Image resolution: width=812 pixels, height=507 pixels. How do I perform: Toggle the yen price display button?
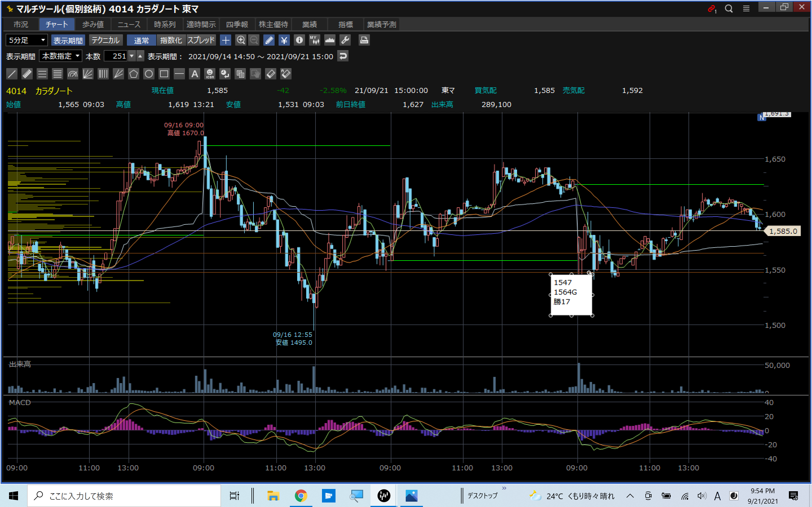[x=284, y=40]
